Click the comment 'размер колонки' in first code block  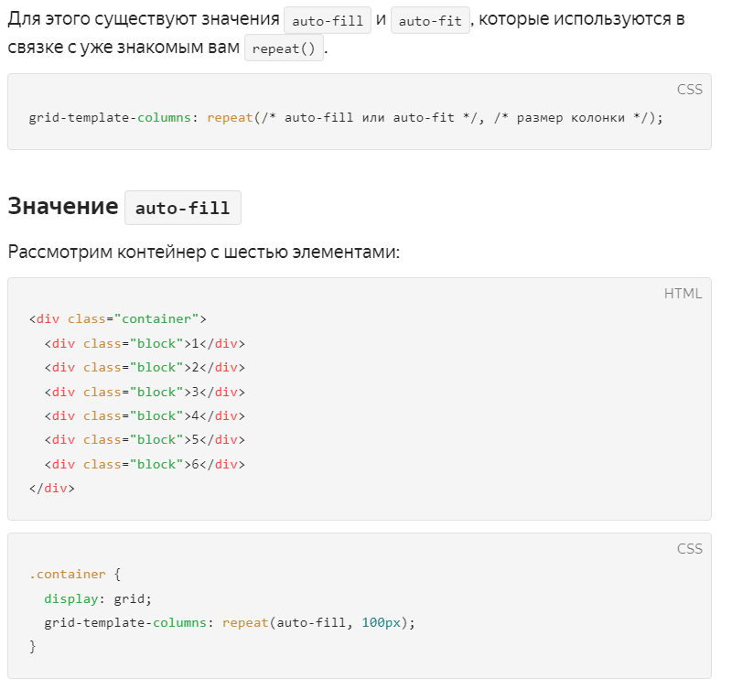click(570, 118)
